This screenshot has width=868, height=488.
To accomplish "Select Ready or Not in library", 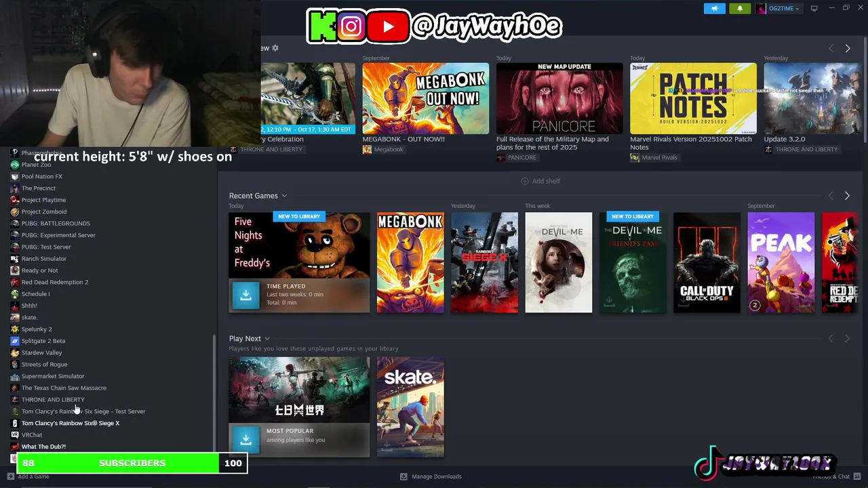I will pos(39,270).
